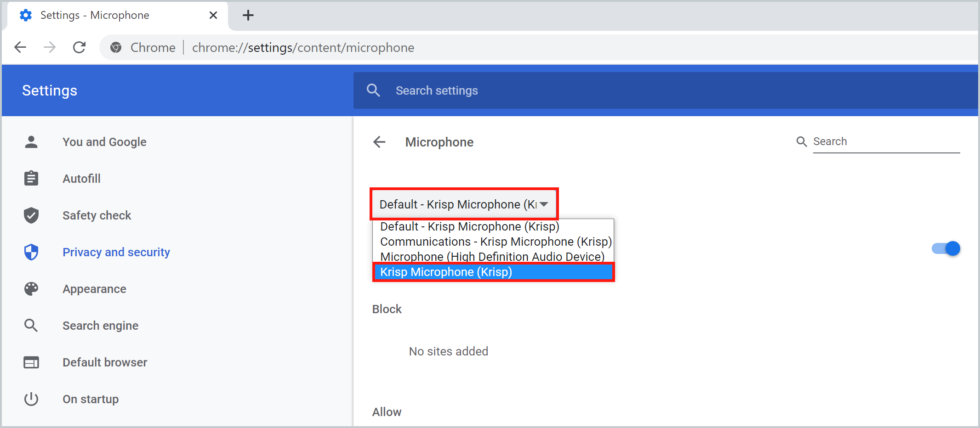The width and height of the screenshot is (980, 428).
Task: Open the Autofill settings section
Action: (81, 179)
